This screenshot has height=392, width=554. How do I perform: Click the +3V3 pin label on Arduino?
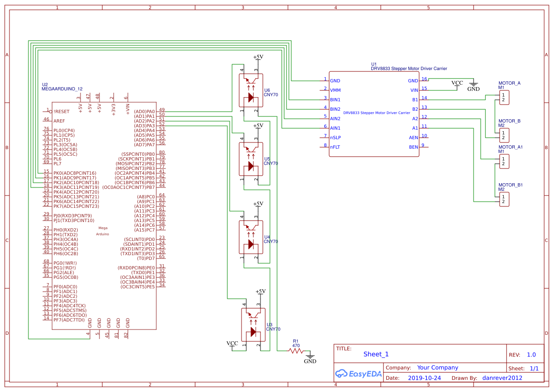click(114, 109)
